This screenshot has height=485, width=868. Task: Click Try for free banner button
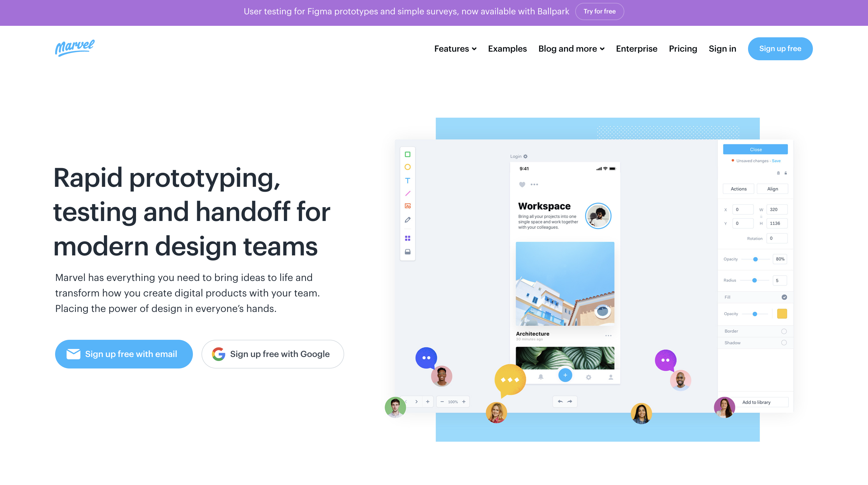point(599,11)
